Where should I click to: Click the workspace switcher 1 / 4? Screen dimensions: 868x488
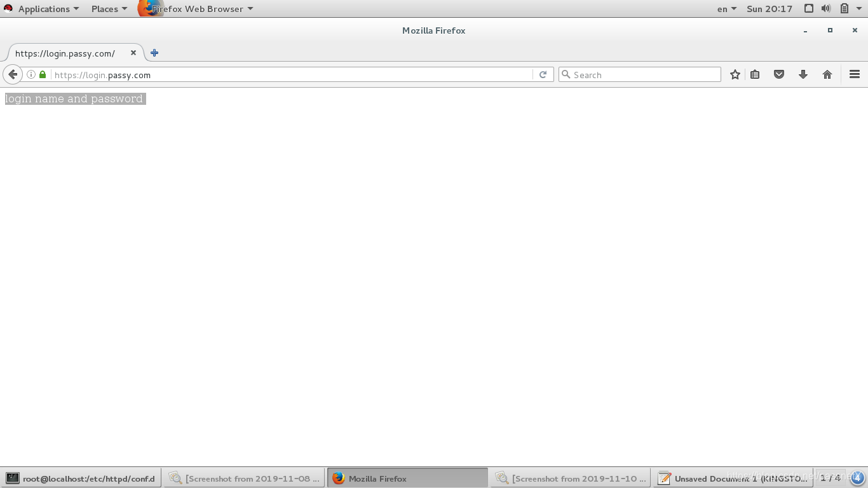pos(830,478)
